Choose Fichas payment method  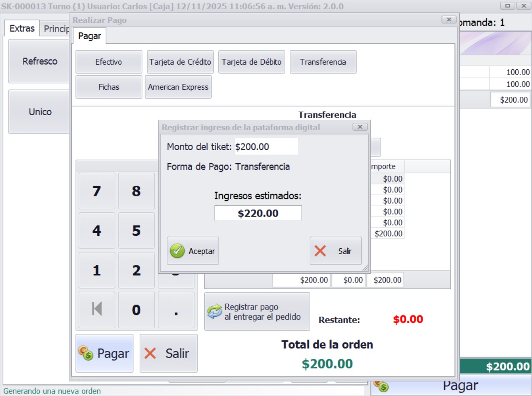(x=108, y=87)
